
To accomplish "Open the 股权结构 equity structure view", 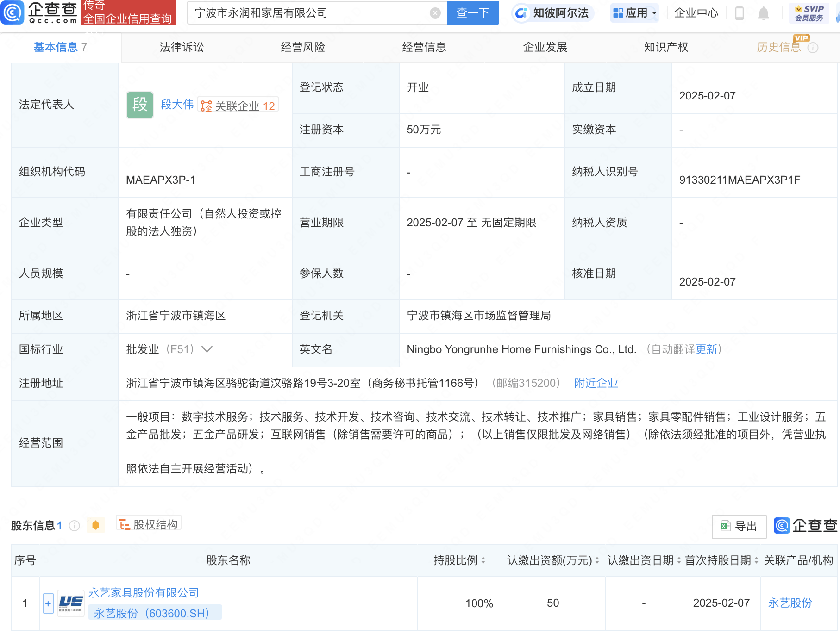I will tap(148, 524).
